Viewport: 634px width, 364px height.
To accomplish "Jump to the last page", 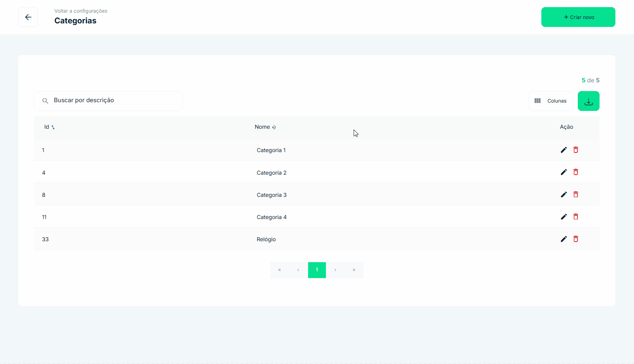I will point(354,270).
